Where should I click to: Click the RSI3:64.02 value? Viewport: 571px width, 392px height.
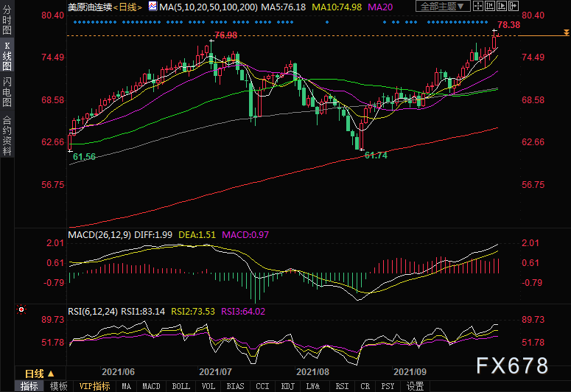(x=243, y=312)
